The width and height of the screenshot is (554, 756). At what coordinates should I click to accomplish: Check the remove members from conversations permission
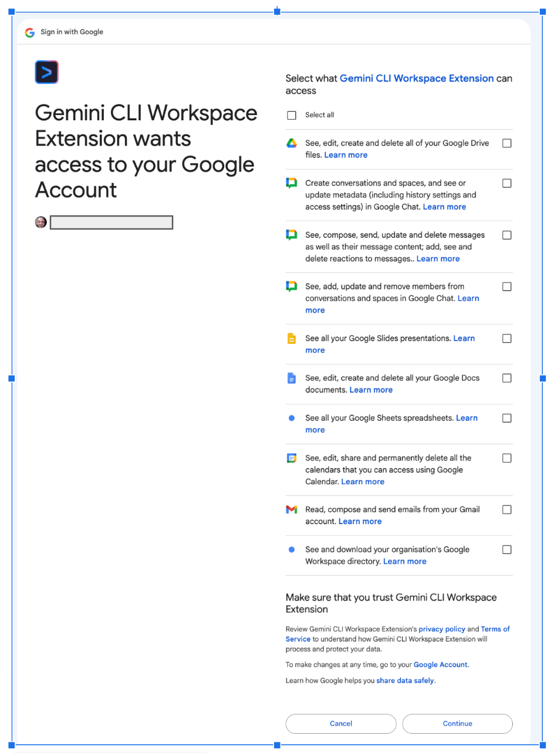507,286
